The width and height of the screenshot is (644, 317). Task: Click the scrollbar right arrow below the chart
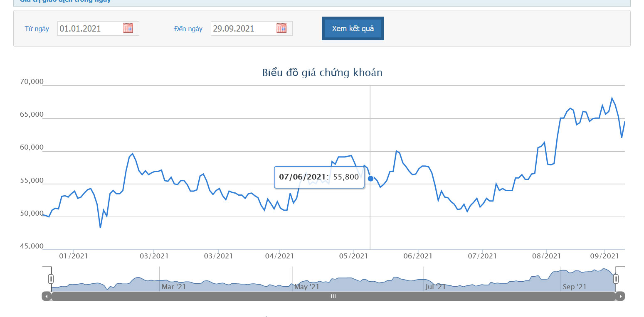pyautogui.click(x=620, y=296)
